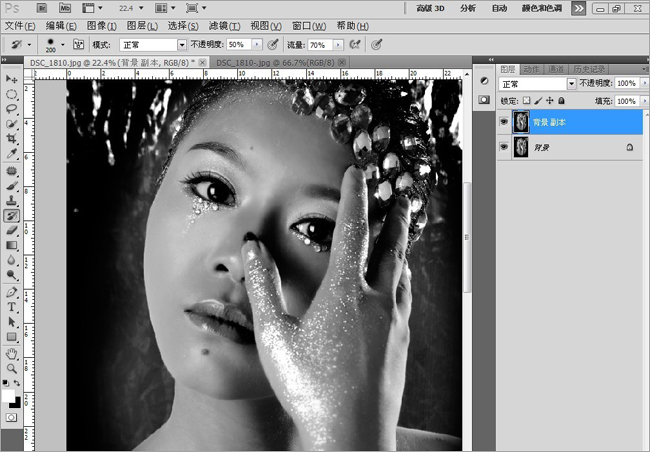Toggle tablet pressure for size
Image resolution: width=650 pixels, height=452 pixels.
click(x=376, y=44)
